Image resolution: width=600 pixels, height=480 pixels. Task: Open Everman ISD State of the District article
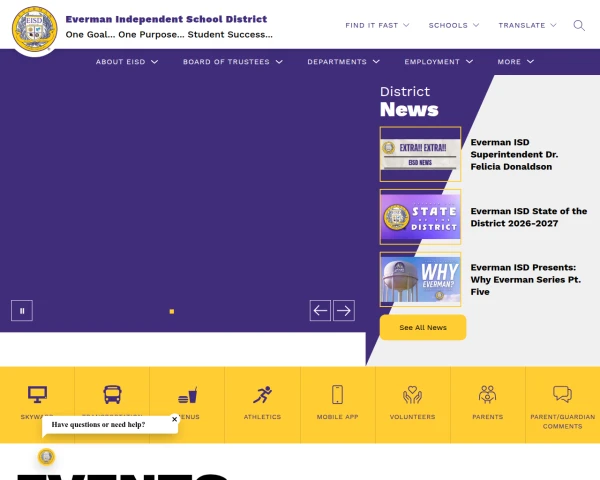[529, 217]
